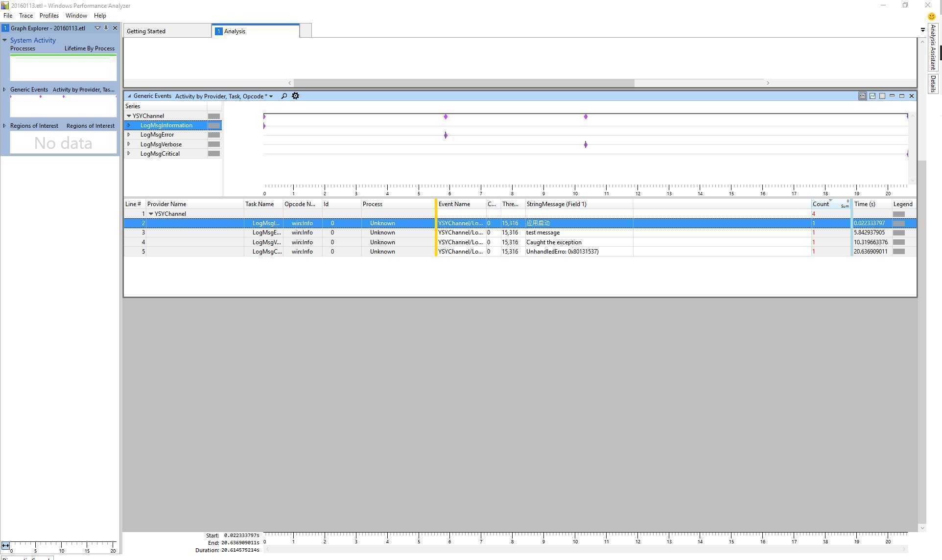
Task: Open the File menu
Action: pos(8,16)
